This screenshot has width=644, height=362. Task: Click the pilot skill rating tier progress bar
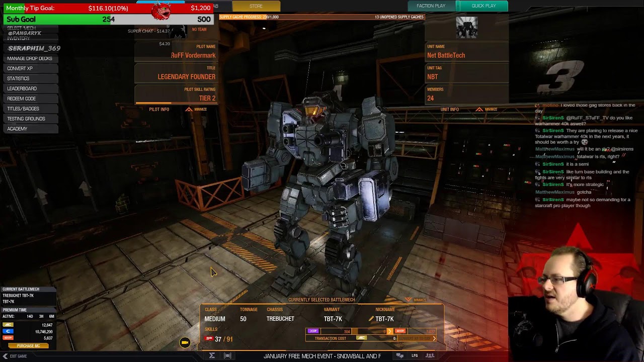point(175,103)
